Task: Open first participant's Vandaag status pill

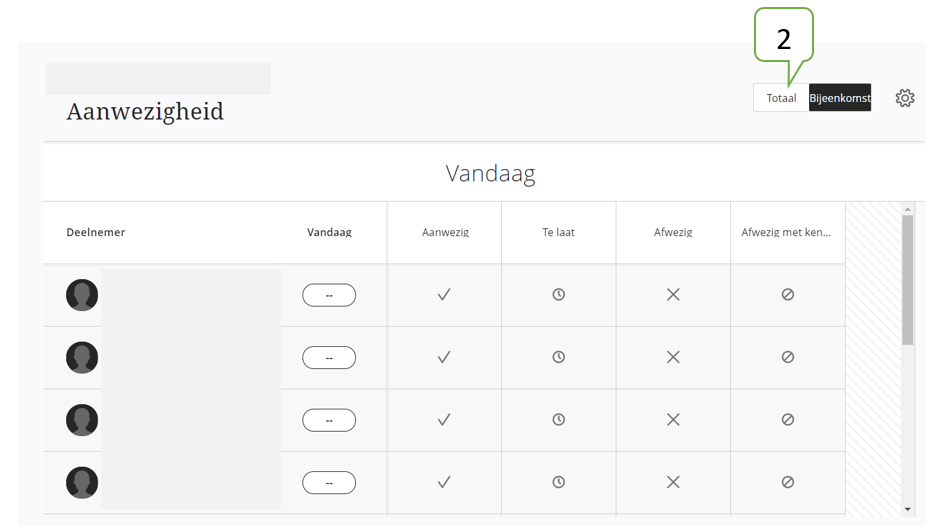Action: coord(329,295)
